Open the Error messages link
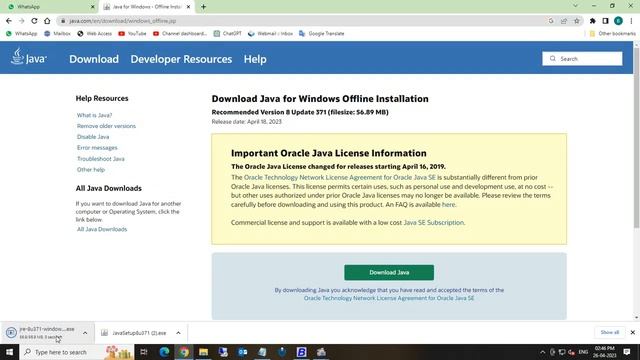 click(x=97, y=148)
